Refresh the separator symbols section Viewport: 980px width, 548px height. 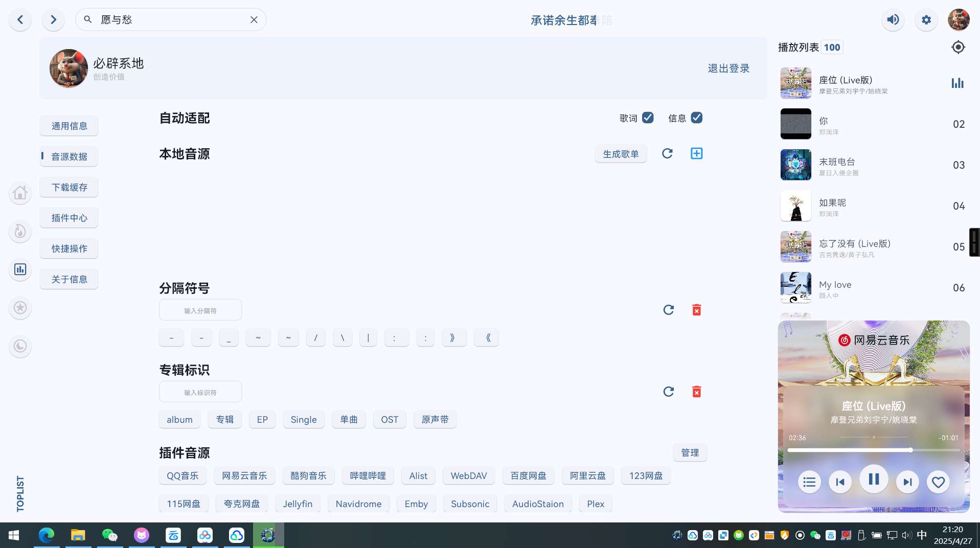668,310
